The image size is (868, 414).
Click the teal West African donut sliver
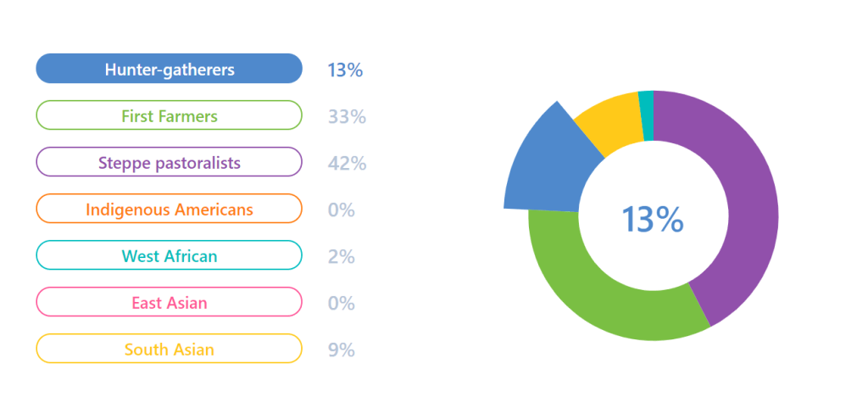(x=646, y=114)
